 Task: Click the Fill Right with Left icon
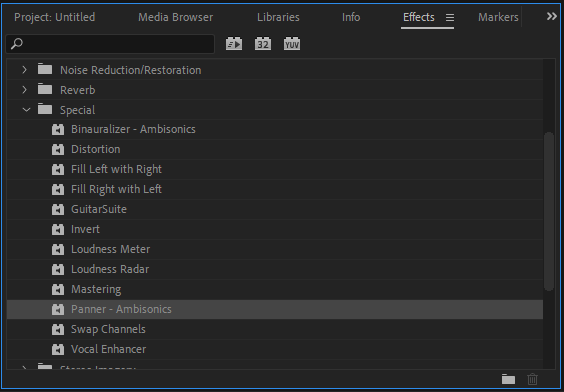pyautogui.click(x=58, y=189)
